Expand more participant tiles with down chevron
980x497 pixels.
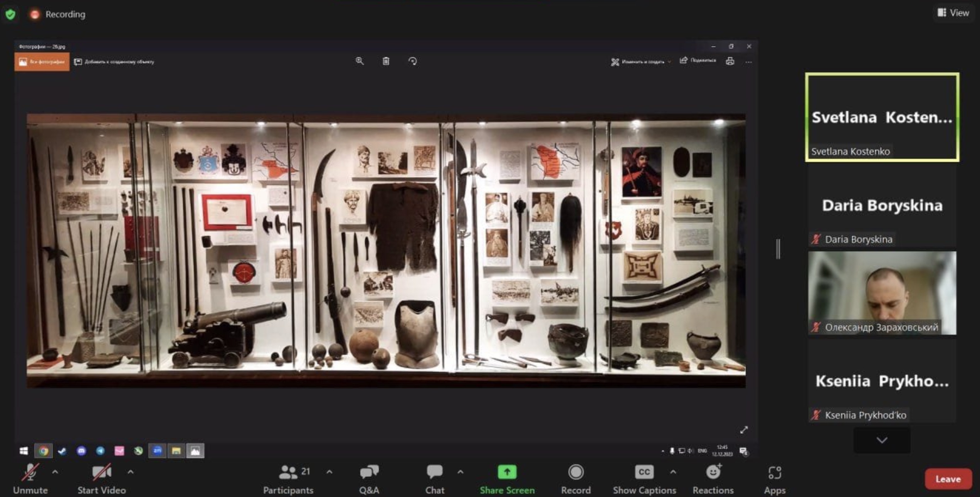(x=882, y=440)
